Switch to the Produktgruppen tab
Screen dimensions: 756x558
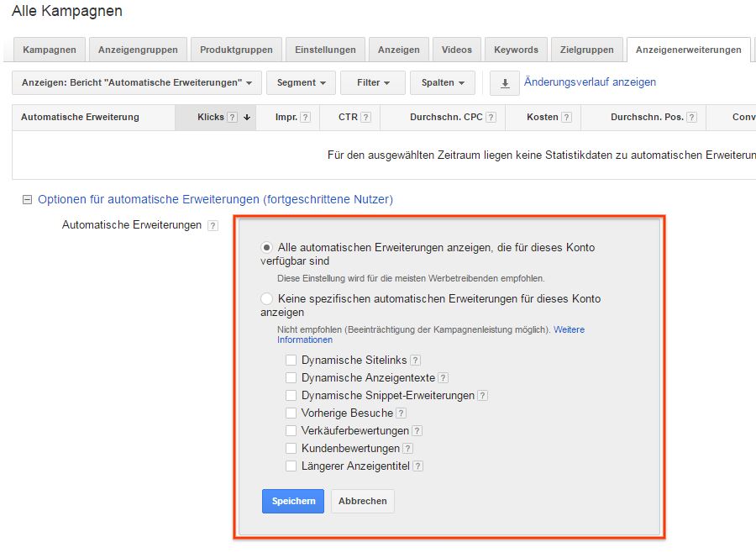click(236, 50)
